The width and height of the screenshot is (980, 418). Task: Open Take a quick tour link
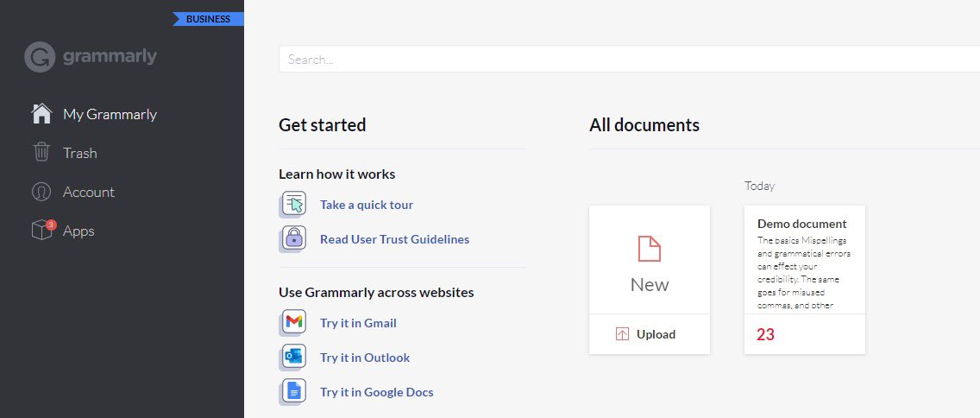pos(367,205)
